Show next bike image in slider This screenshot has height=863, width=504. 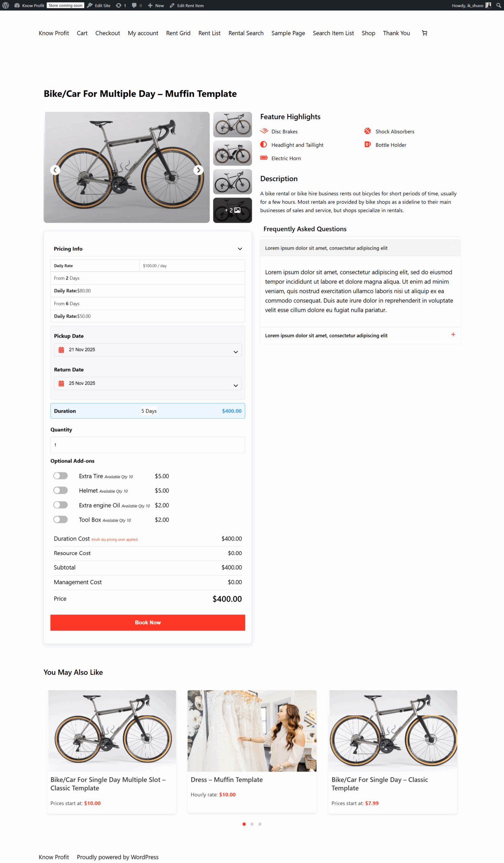[x=198, y=170]
